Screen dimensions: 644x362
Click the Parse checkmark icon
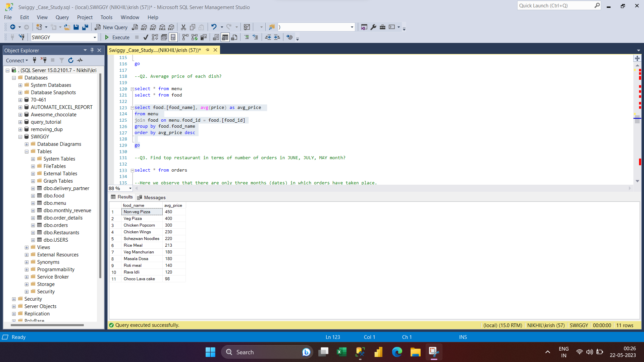146,37
